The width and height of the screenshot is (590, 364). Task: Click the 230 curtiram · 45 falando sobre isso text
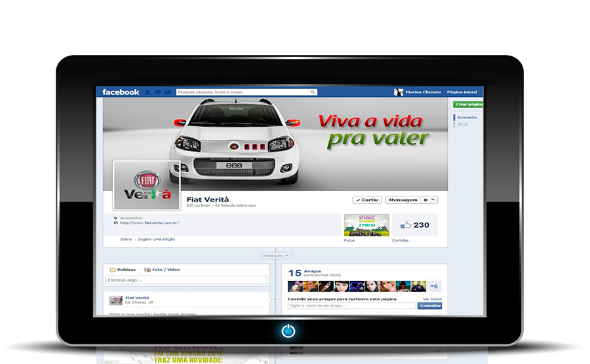coord(221,206)
